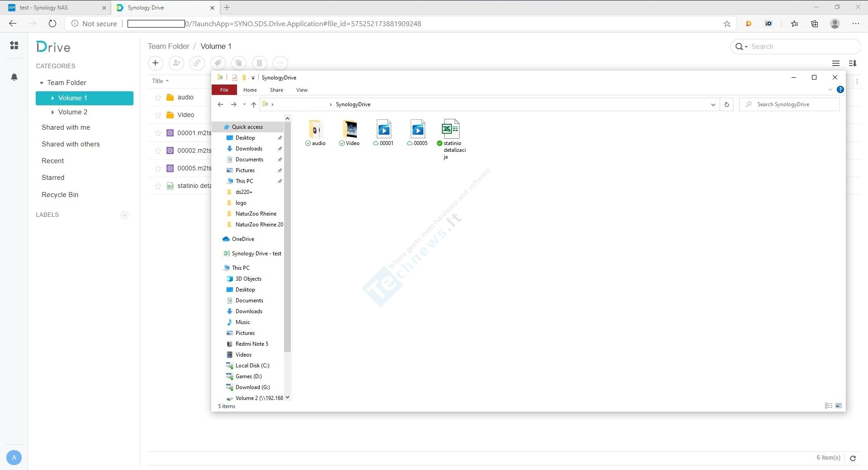
Task: Expand the Volume 2 tree node
Action: [52, 112]
